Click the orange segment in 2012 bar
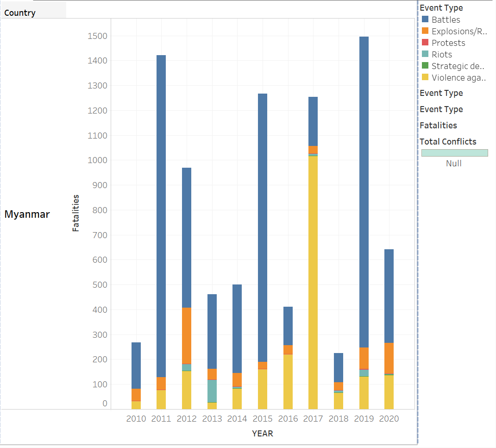Screen dimensions: 496x448 tap(187, 335)
